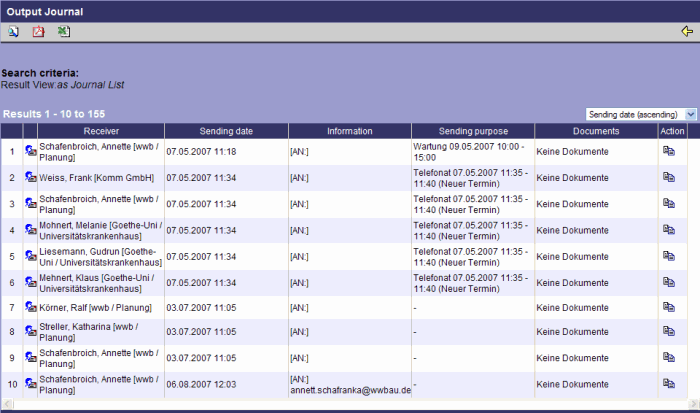This screenshot has width=700, height=413.
Task: Click receiver icon for Katharina Streller
Action: (x=30, y=332)
